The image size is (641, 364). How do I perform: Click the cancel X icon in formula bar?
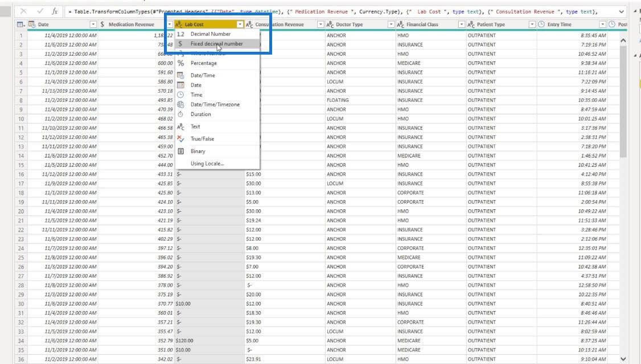24,11
